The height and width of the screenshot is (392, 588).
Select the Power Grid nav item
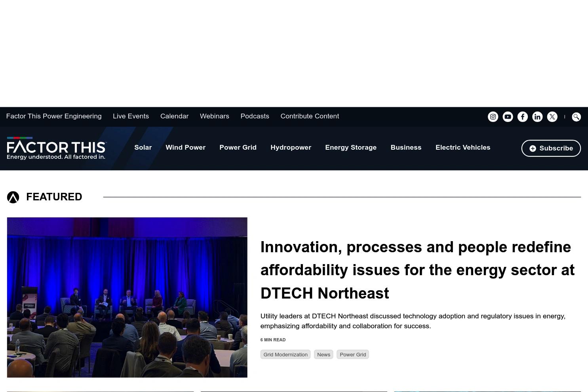point(238,147)
